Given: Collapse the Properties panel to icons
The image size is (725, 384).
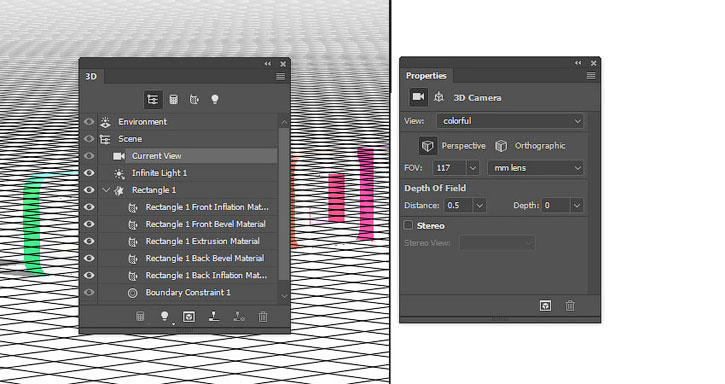Looking at the screenshot, I should coord(578,63).
